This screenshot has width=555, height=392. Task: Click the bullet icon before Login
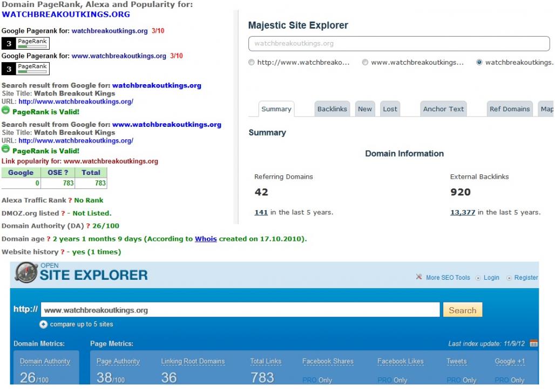click(x=478, y=278)
